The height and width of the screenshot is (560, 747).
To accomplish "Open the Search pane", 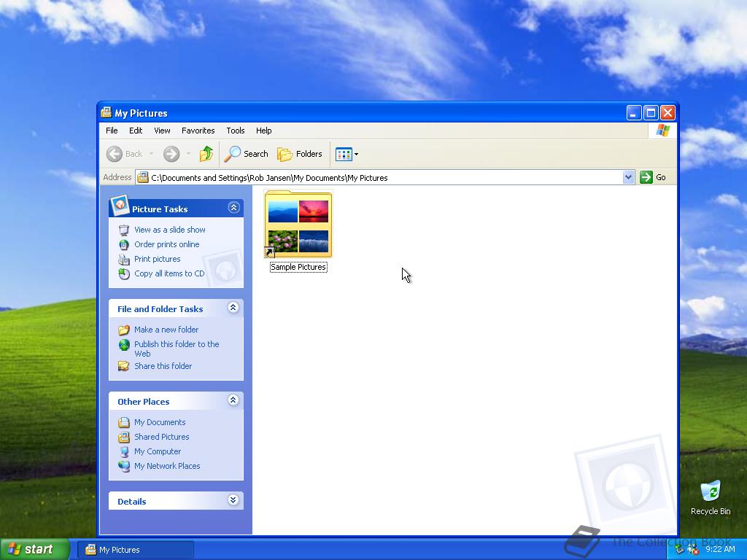I will click(247, 154).
